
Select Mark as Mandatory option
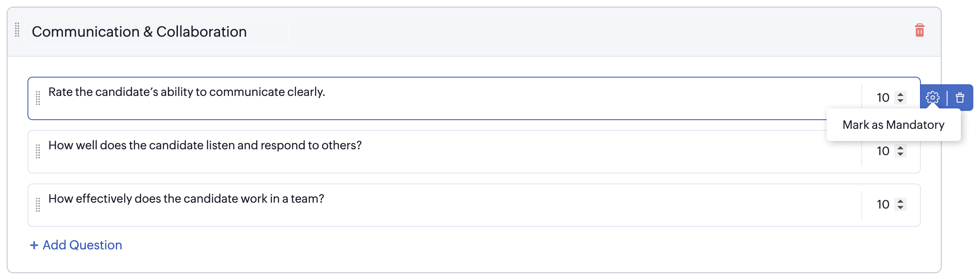893,125
